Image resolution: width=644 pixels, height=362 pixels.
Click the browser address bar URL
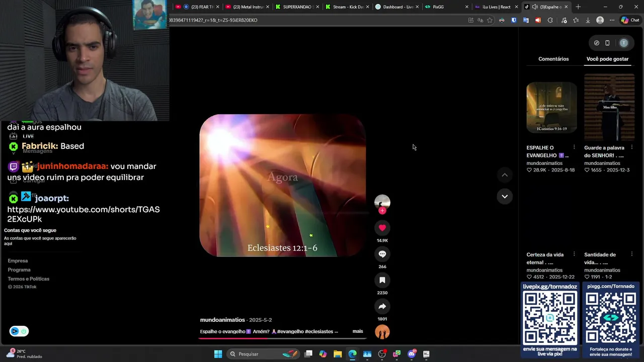click(x=317, y=20)
